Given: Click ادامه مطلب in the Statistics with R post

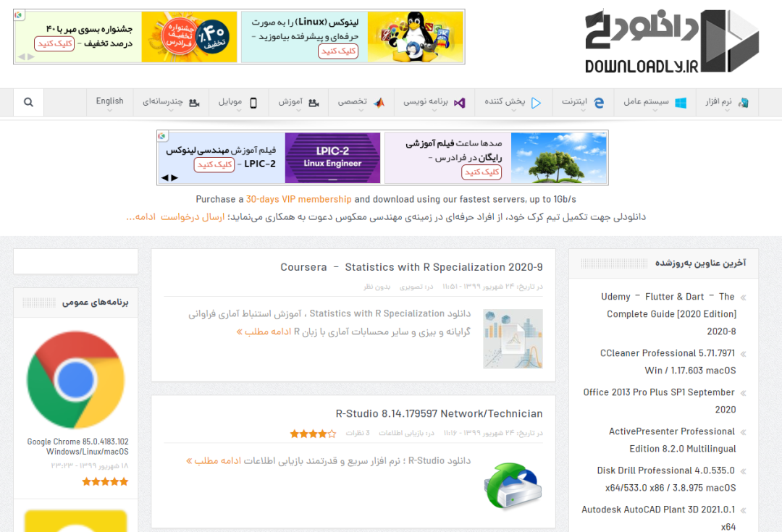Looking at the screenshot, I should pyautogui.click(x=264, y=332).
